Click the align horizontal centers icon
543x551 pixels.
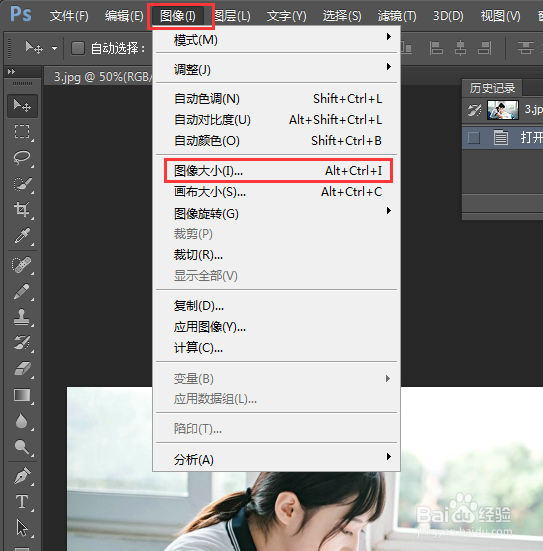(x=460, y=48)
